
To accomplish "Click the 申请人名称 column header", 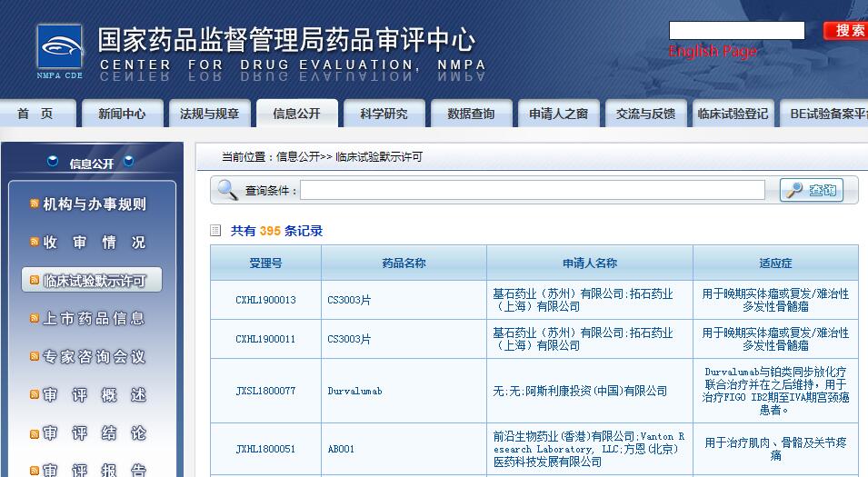I will (590, 263).
